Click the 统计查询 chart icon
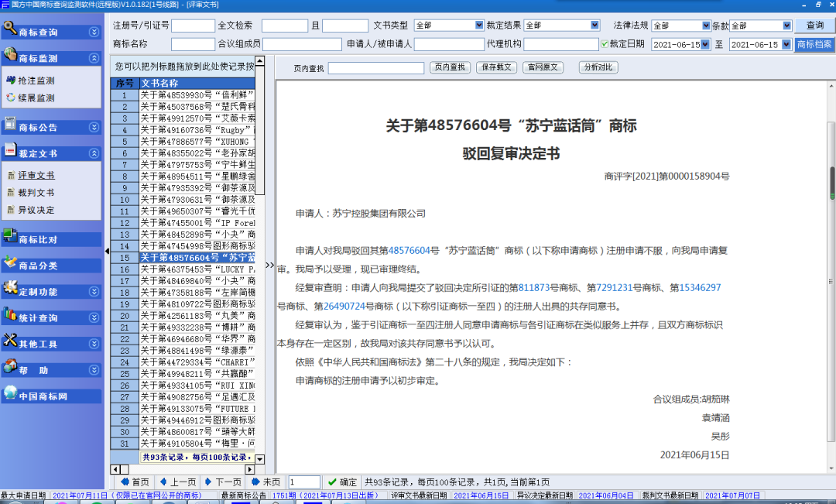This screenshot has width=836, height=504. click(x=9, y=314)
